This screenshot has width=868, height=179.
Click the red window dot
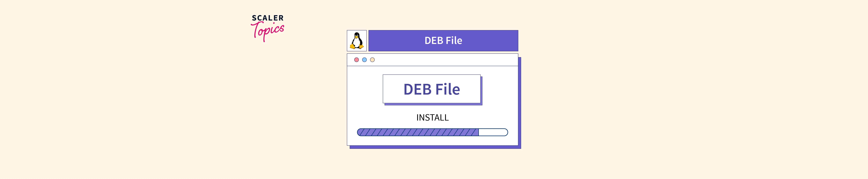click(356, 60)
